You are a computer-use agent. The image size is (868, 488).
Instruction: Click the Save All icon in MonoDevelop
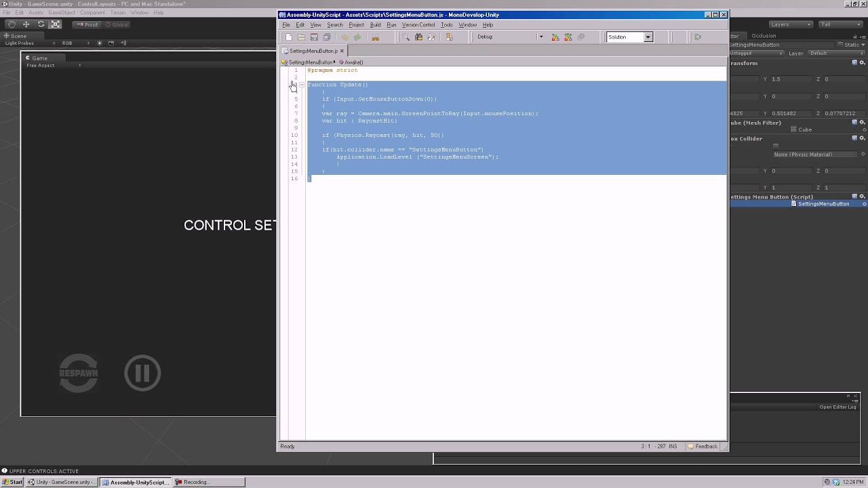tap(326, 37)
